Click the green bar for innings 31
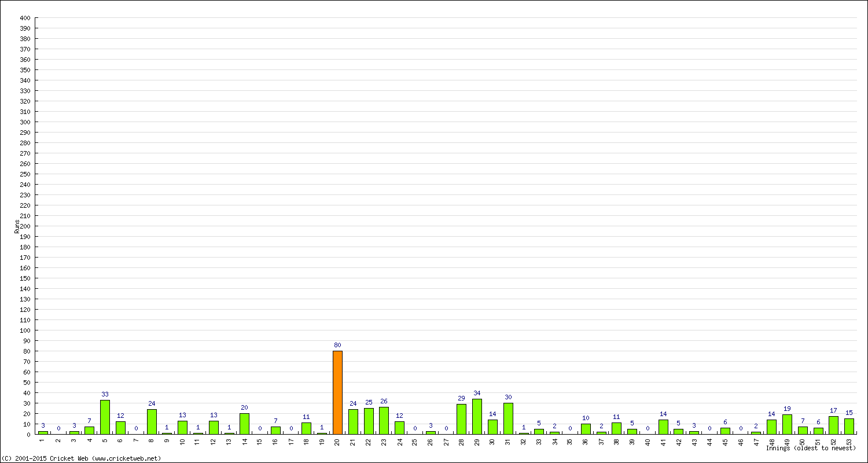Screen dimensions: 868x463 click(x=508, y=418)
